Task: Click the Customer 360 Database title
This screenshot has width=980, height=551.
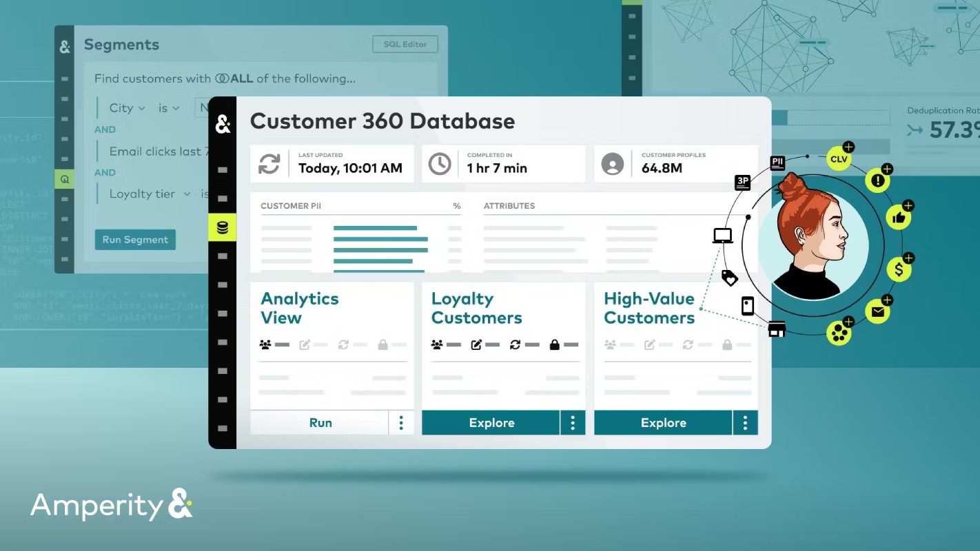Action: click(x=382, y=121)
